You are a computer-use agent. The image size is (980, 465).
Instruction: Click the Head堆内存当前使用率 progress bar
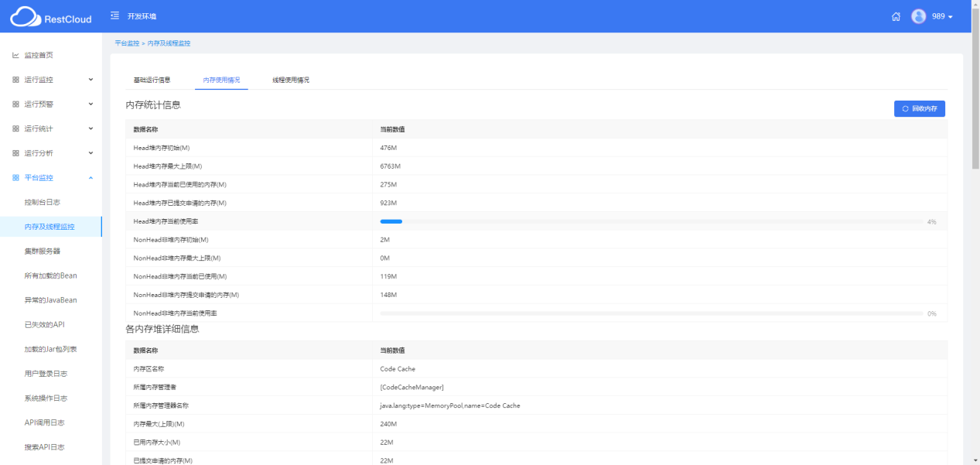pyautogui.click(x=651, y=221)
